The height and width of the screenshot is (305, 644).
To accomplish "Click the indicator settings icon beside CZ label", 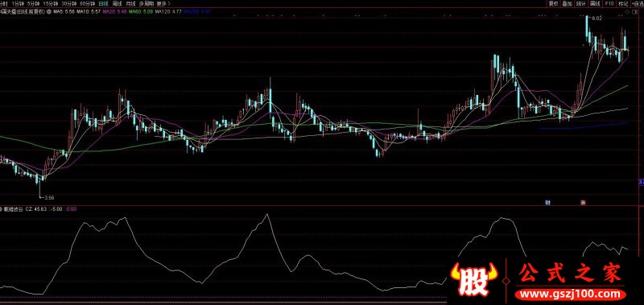I will [2, 208].
